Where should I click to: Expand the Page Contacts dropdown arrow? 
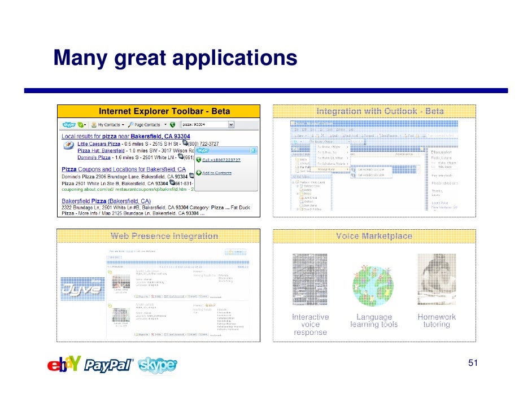[x=165, y=124]
